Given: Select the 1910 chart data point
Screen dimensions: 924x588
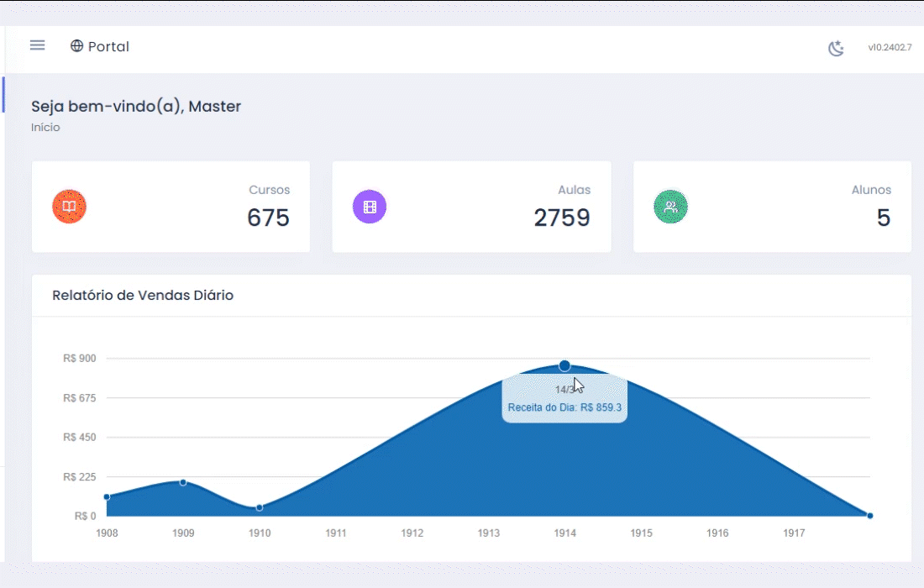Looking at the screenshot, I should [260, 507].
